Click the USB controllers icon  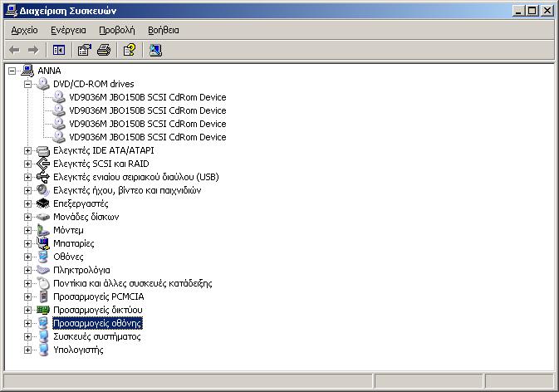pyautogui.click(x=43, y=177)
